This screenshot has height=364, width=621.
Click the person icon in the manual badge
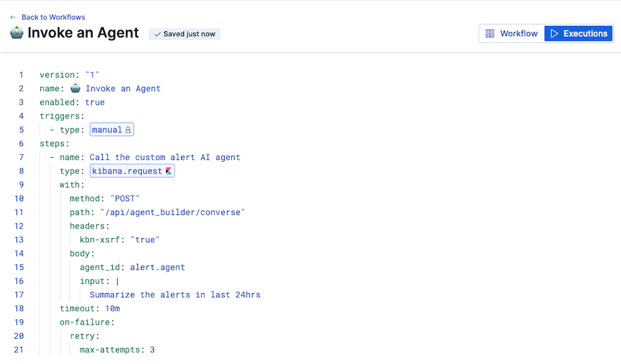[128, 130]
